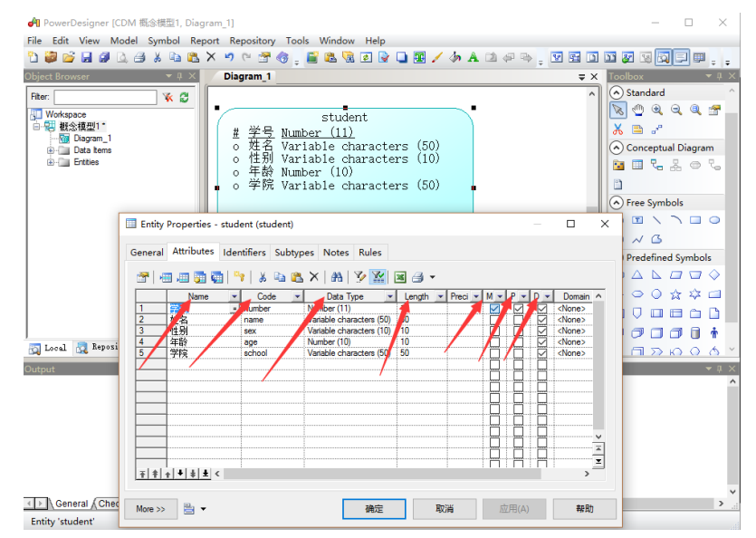The image size is (756, 538).
Task: Toggle the P checkbox for row 1
Action: [x=518, y=309]
